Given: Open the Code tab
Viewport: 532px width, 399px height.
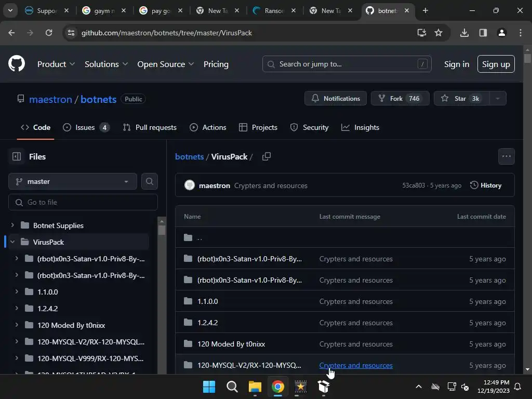Looking at the screenshot, I should point(36,127).
